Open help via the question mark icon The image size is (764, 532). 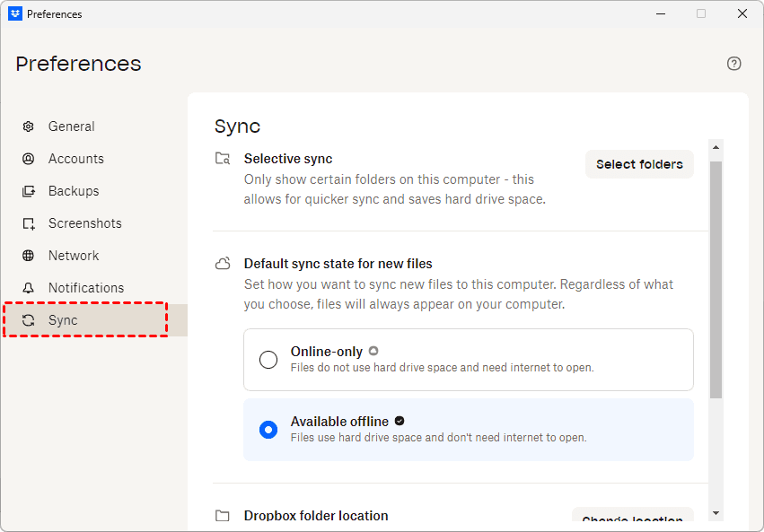coord(733,64)
